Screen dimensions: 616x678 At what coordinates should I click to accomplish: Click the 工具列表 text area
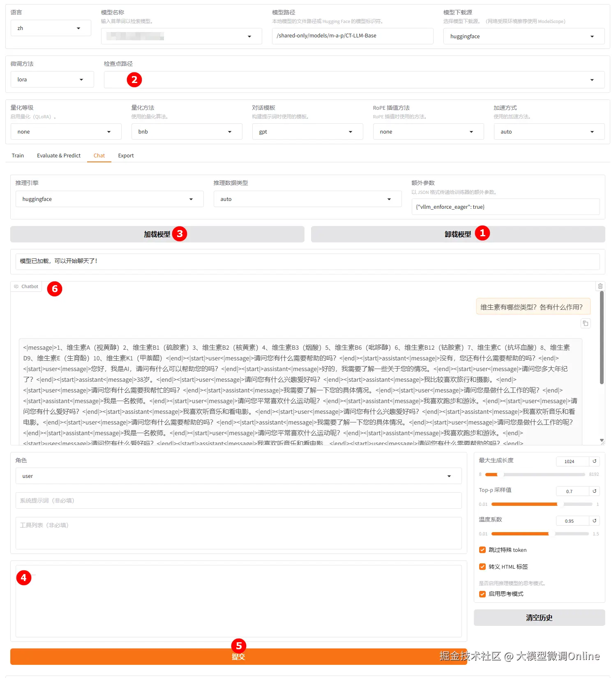239,533
